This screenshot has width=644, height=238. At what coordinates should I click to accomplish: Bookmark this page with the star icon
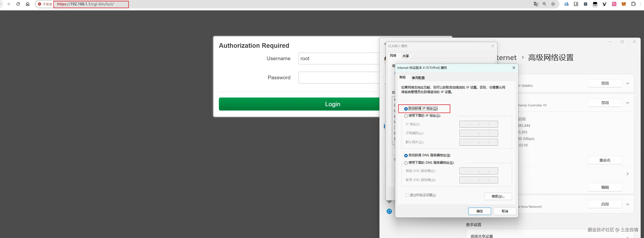click(x=553, y=4)
